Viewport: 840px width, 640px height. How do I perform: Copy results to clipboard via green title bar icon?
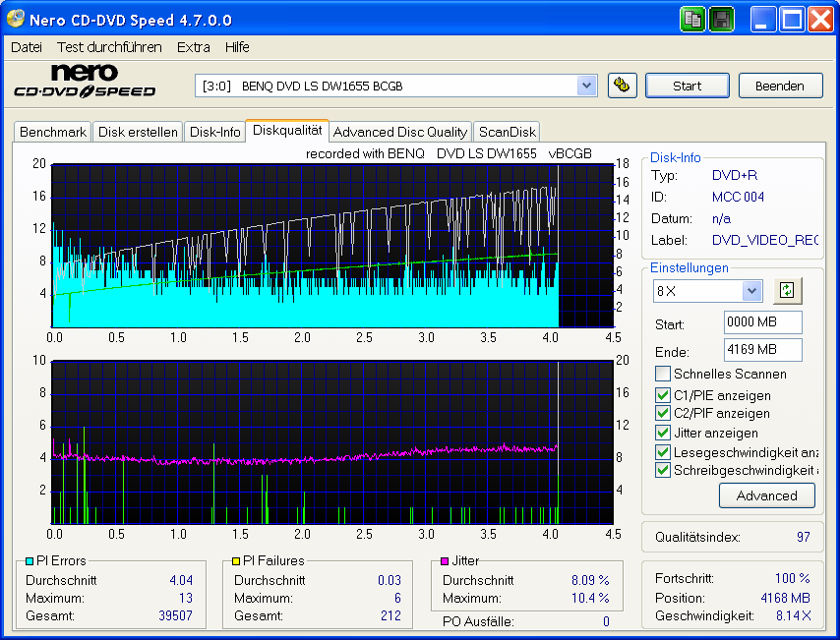(692, 19)
